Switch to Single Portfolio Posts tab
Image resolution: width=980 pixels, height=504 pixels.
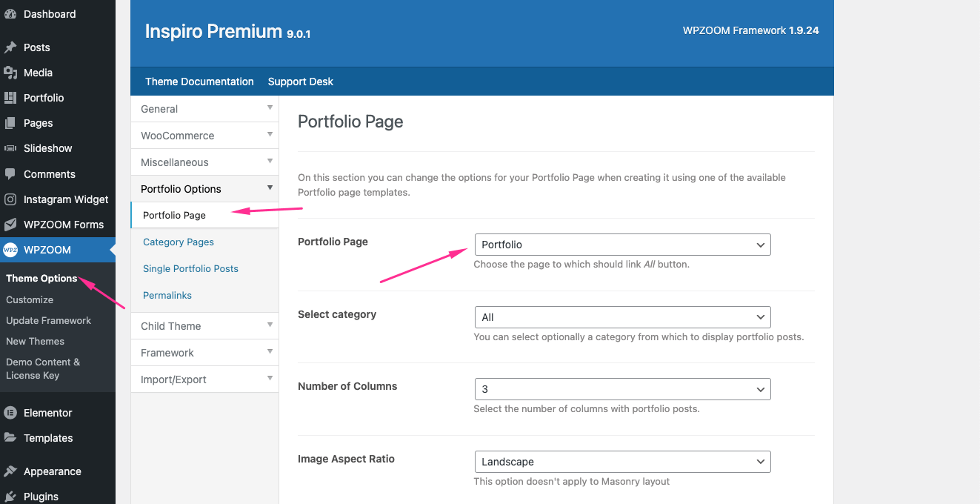pyautogui.click(x=190, y=269)
